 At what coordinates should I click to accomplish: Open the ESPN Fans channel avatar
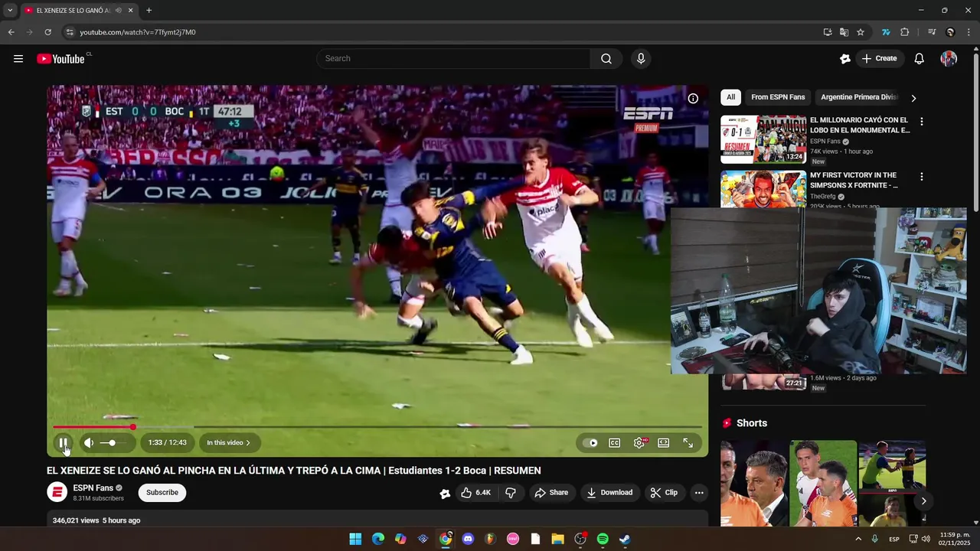(x=57, y=492)
